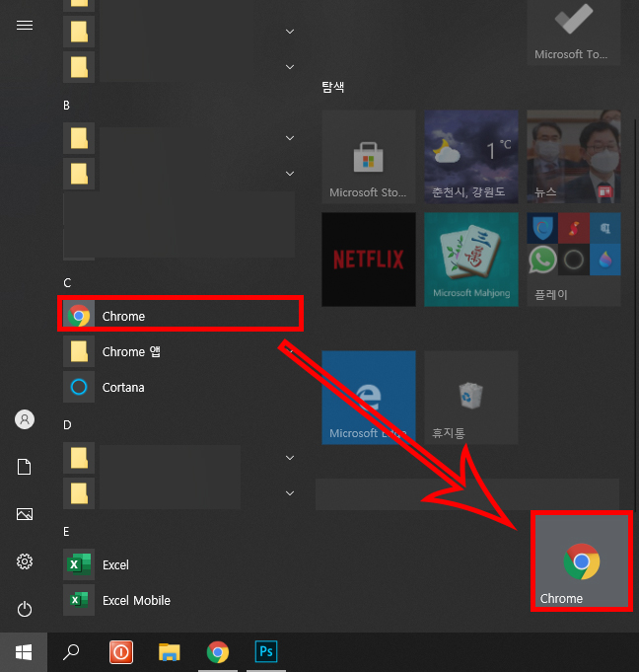Open the Microsoft Edge tile
Viewport: 639px width, 672px height.
tap(369, 398)
